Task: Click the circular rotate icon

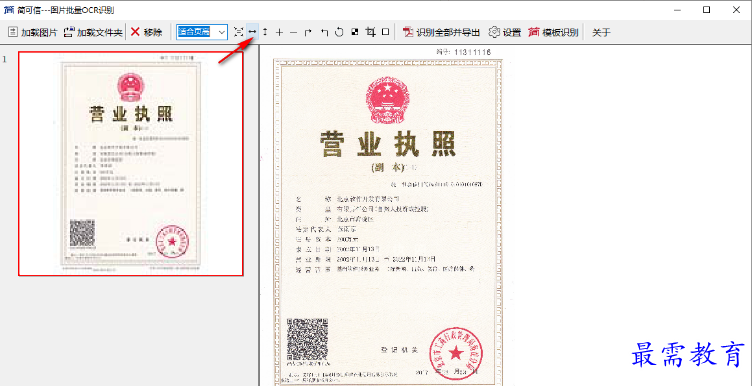Action: click(x=339, y=32)
